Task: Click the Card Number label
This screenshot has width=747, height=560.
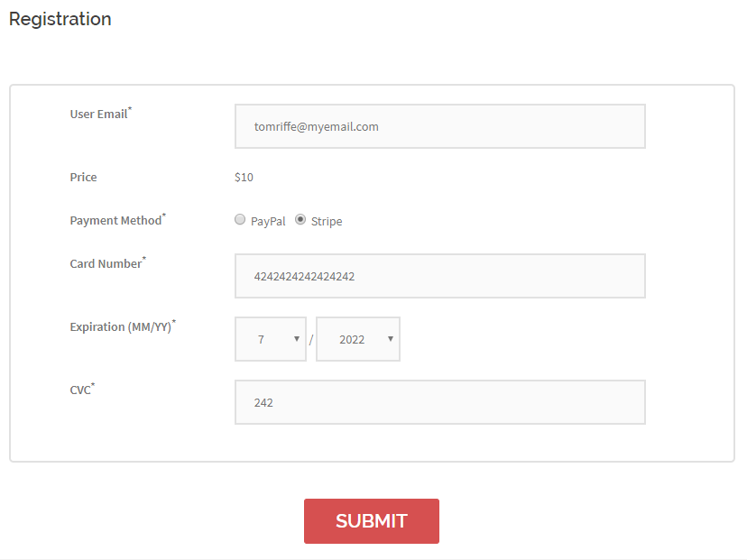Action: click(x=106, y=264)
